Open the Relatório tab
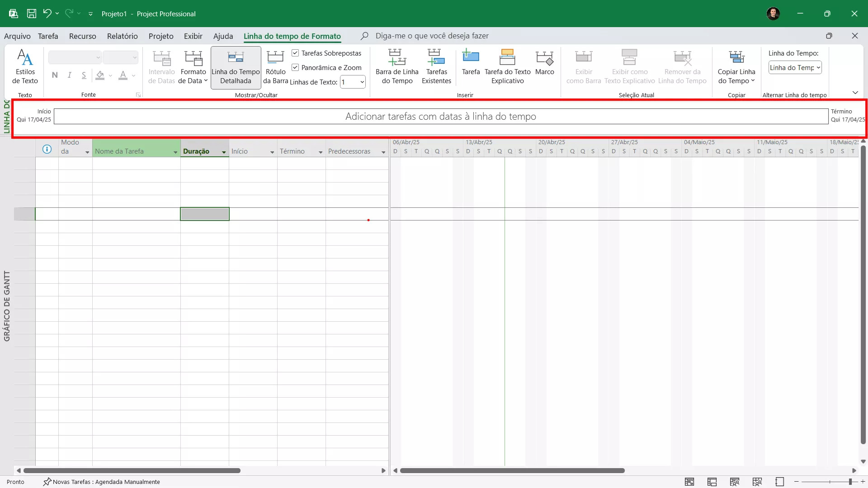 (x=122, y=36)
